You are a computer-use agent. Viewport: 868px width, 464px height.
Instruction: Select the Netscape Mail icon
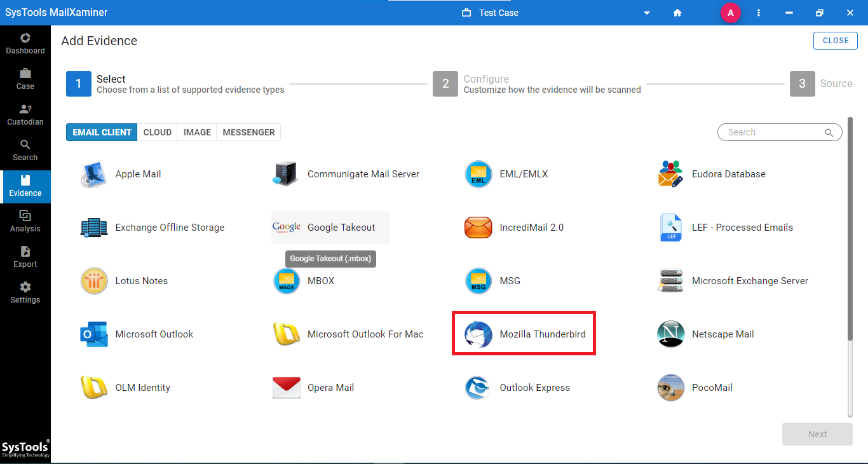click(670, 334)
